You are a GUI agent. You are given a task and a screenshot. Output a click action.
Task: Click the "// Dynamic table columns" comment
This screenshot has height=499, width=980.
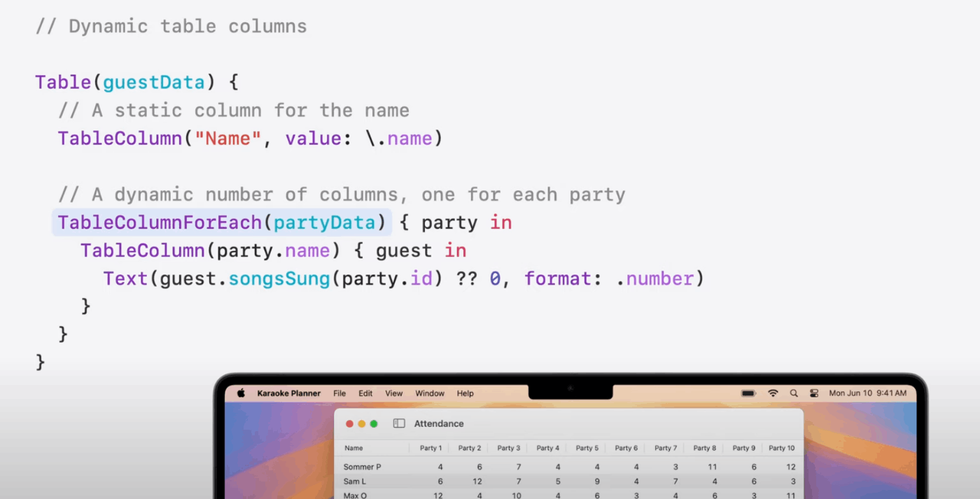tap(171, 27)
